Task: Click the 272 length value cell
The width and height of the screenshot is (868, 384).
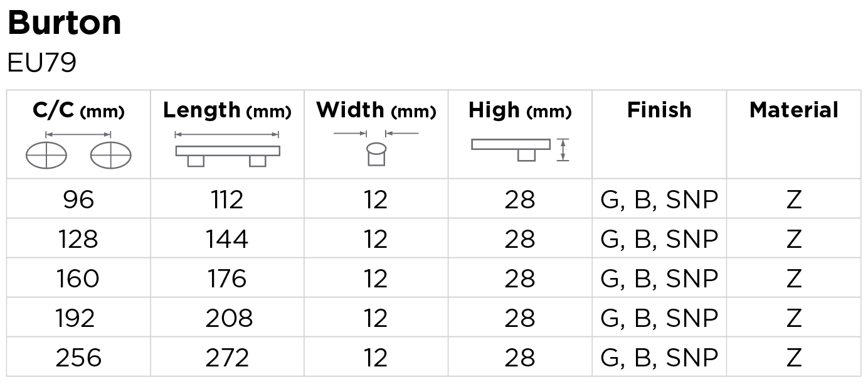Action: 227,358
